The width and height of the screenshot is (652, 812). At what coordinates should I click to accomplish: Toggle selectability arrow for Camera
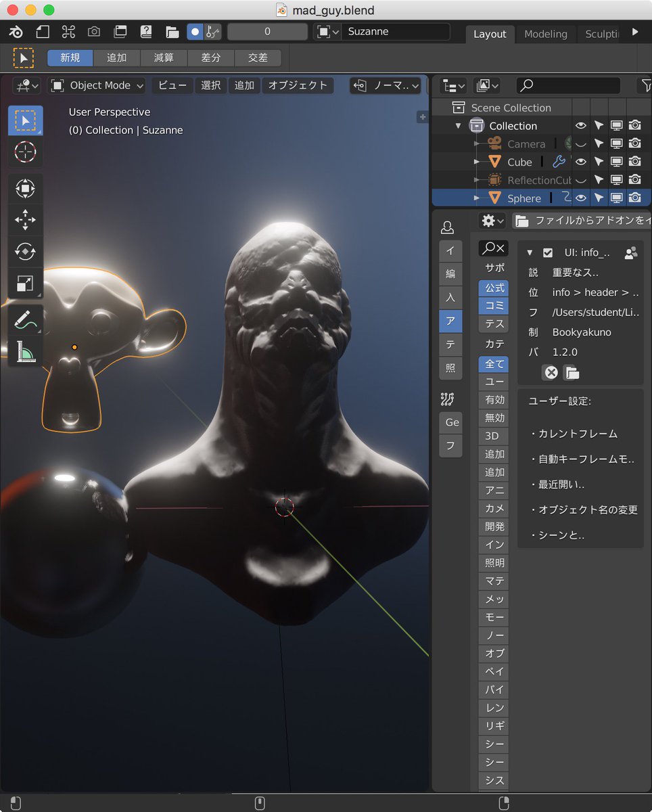click(x=599, y=143)
